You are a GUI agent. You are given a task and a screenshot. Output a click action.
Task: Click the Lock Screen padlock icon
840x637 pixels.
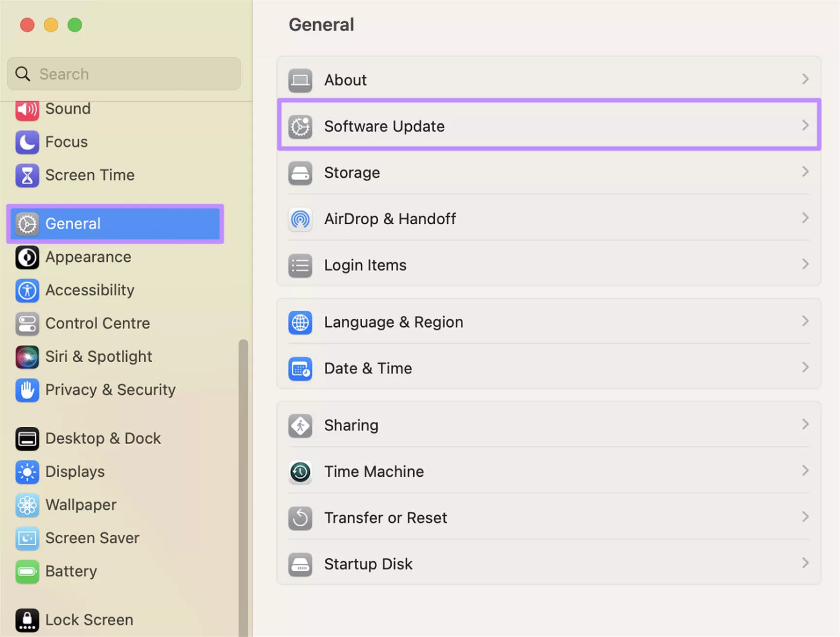27,620
